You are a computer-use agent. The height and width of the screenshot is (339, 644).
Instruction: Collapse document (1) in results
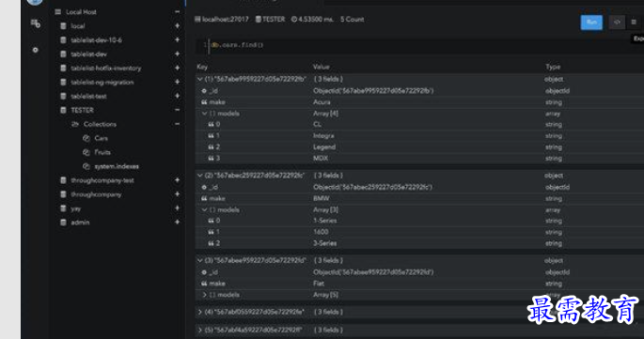(x=200, y=79)
